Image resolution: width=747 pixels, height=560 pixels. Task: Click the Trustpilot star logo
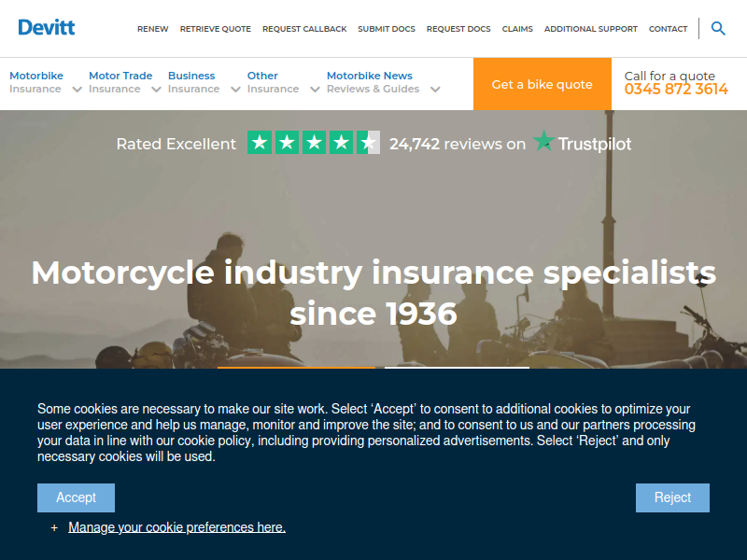coord(543,141)
